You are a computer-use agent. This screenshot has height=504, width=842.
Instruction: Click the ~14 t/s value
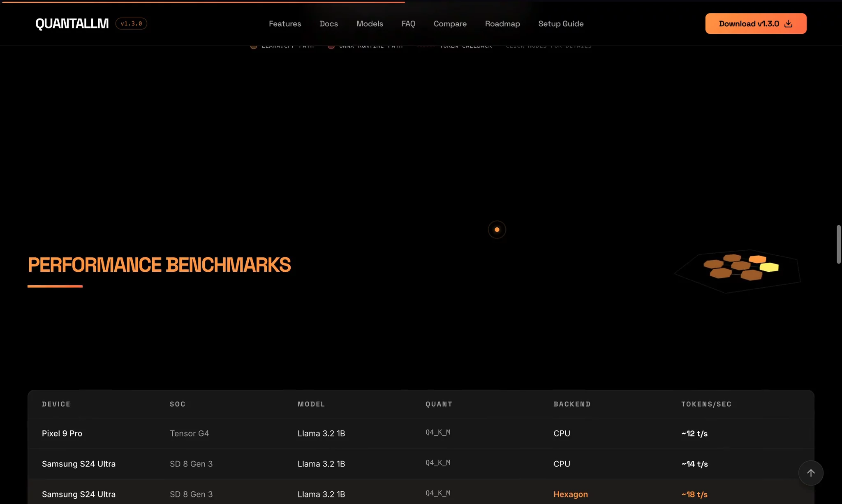[x=694, y=464]
